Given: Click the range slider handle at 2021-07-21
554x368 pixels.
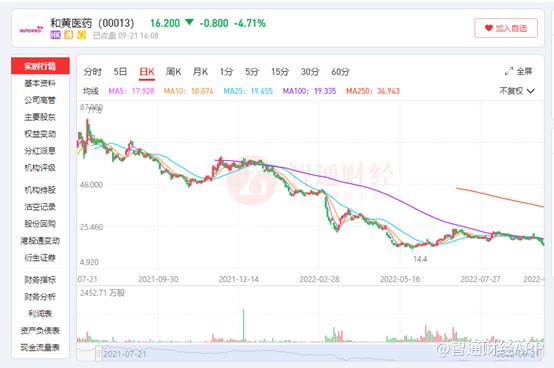Looking at the screenshot, I should pyautogui.click(x=99, y=353).
